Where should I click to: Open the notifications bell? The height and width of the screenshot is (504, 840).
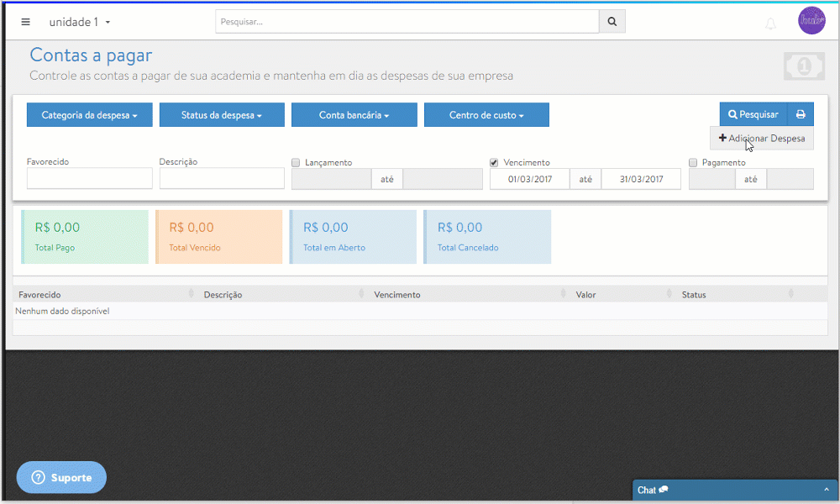point(770,24)
